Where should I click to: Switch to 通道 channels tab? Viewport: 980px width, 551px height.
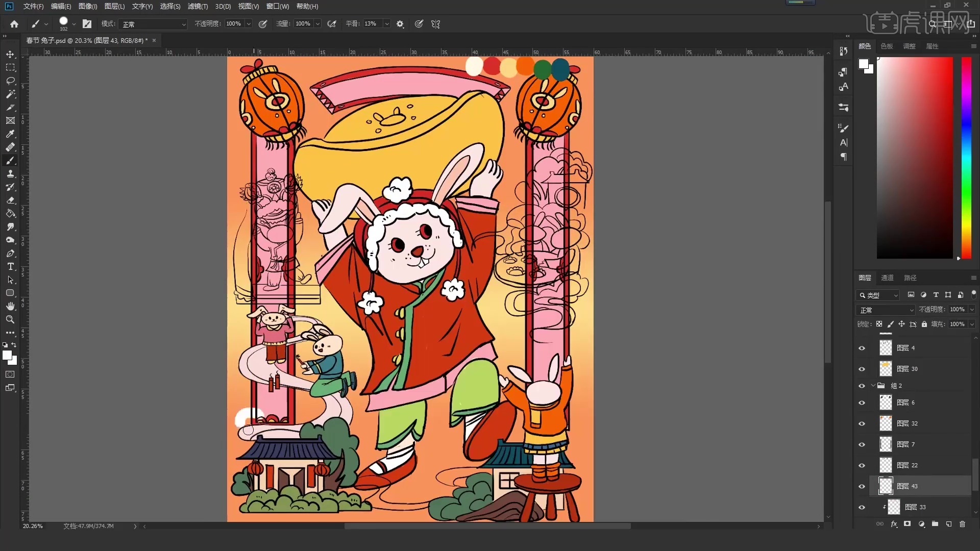pyautogui.click(x=888, y=278)
